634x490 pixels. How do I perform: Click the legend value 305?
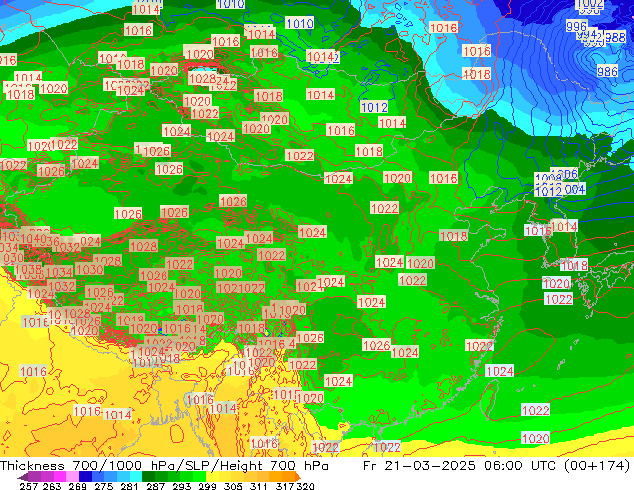(x=233, y=486)
